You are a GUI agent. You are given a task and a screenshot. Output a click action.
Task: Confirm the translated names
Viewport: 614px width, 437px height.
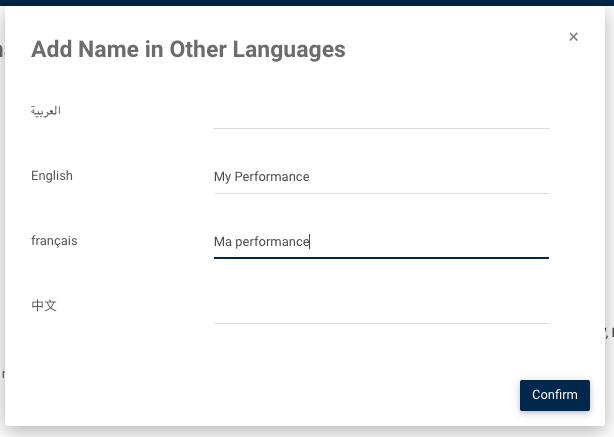[x=554, y=395]
